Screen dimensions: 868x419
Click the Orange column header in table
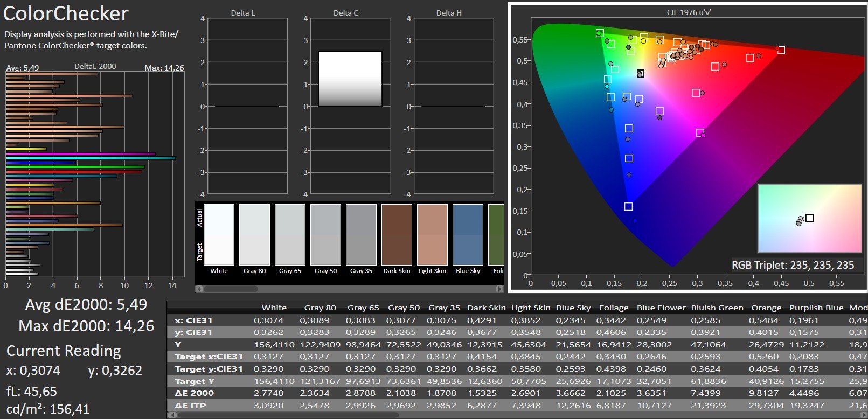pos(766,308)
